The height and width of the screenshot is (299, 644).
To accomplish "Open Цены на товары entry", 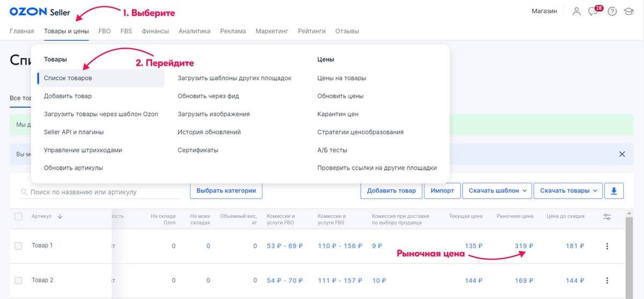I will (342, 78).
